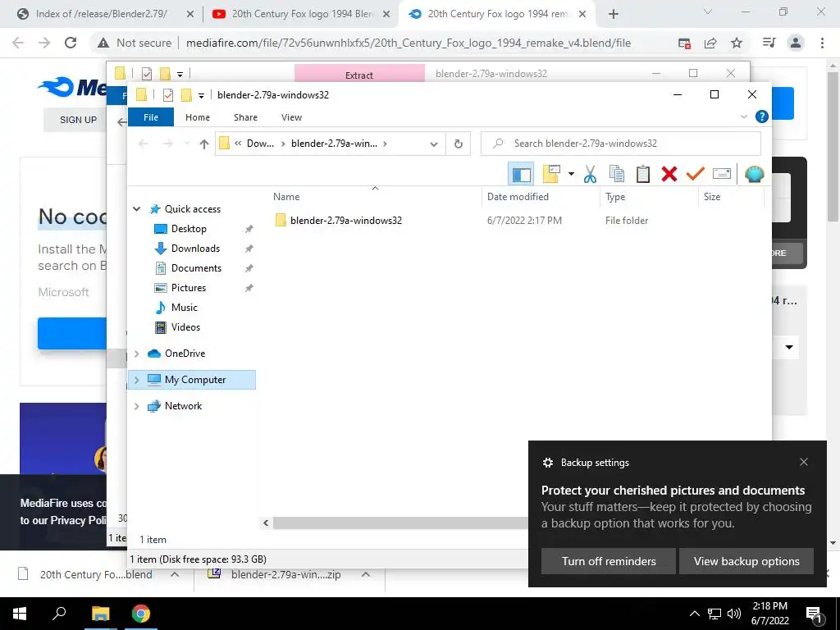Open Windows taskbar search magnifier
Image resolution: width=840 pixels, height=630 pixels.
[x=59, y=614]
